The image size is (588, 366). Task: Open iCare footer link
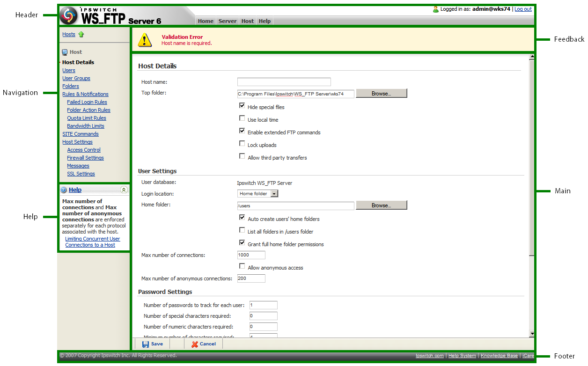tap(528, 356)
